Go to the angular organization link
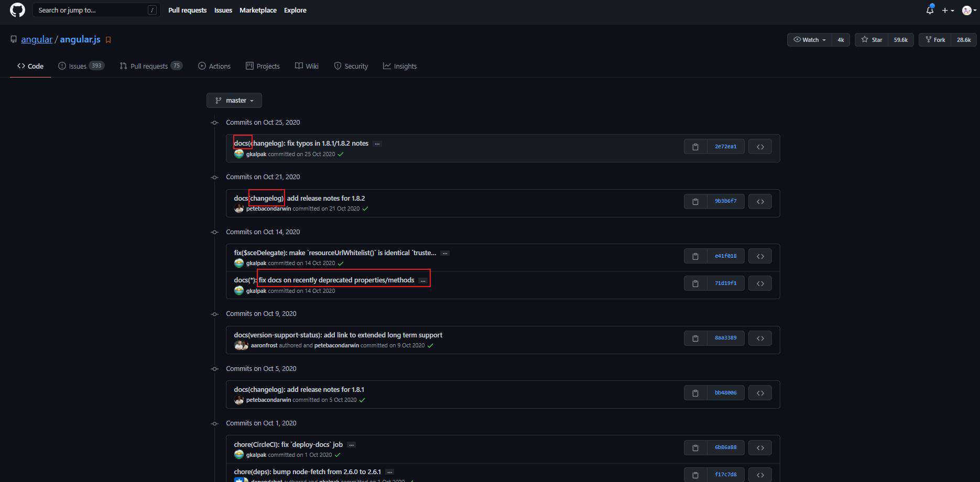This screenshot has width=980, height=482. tap(37, 39)
